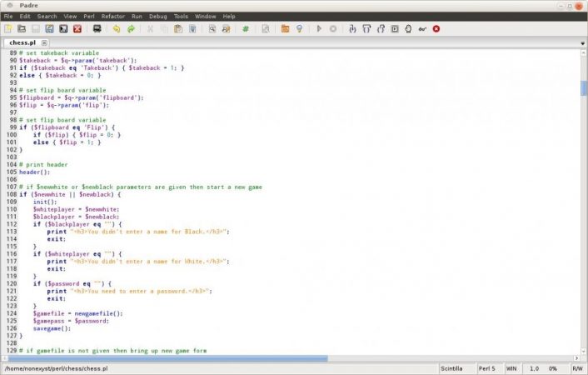Toggle comment with the green hash icon

click(x=246, y=28)
